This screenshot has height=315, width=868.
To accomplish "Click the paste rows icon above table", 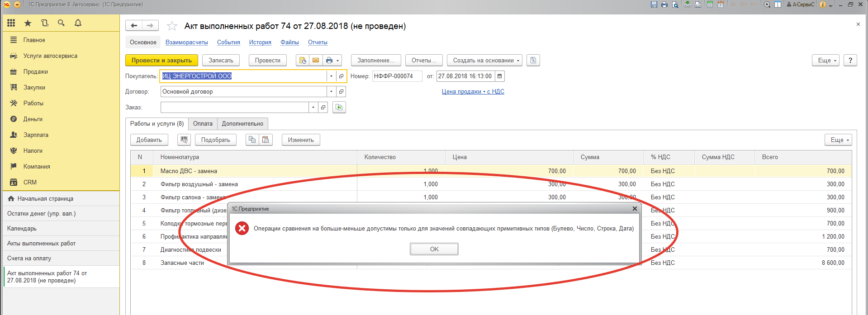I will pyautogui.click(x=266, y=140).
